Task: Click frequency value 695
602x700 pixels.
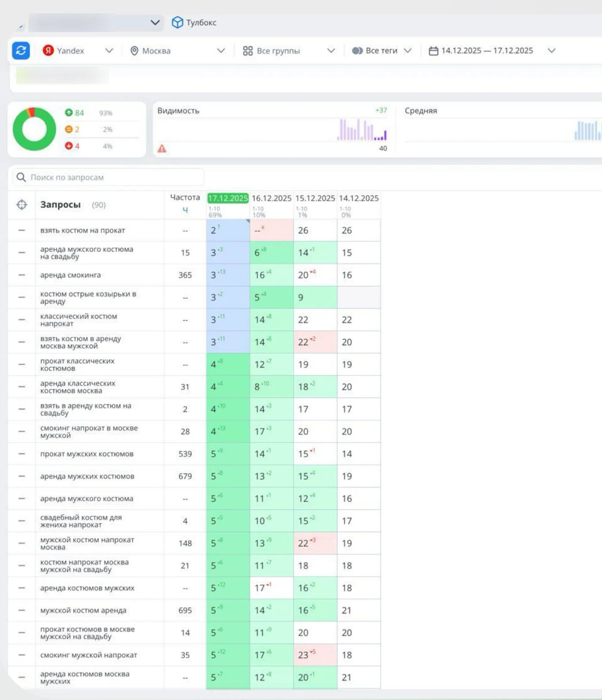Action: point(185,610)
